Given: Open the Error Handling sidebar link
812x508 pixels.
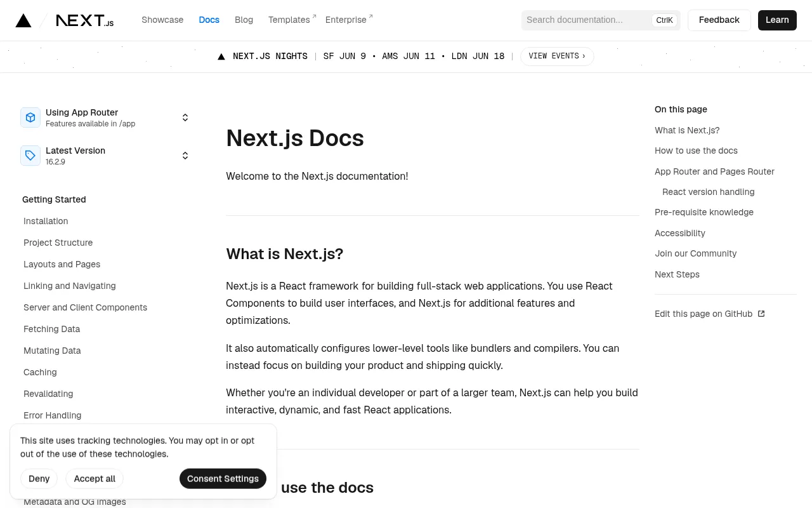Looking at the screenshot, I should coord(52,415).
